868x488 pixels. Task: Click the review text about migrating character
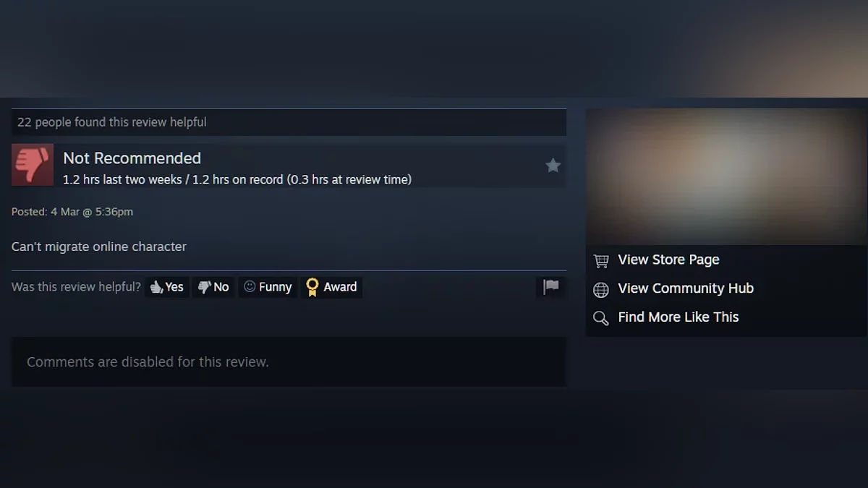99,247
